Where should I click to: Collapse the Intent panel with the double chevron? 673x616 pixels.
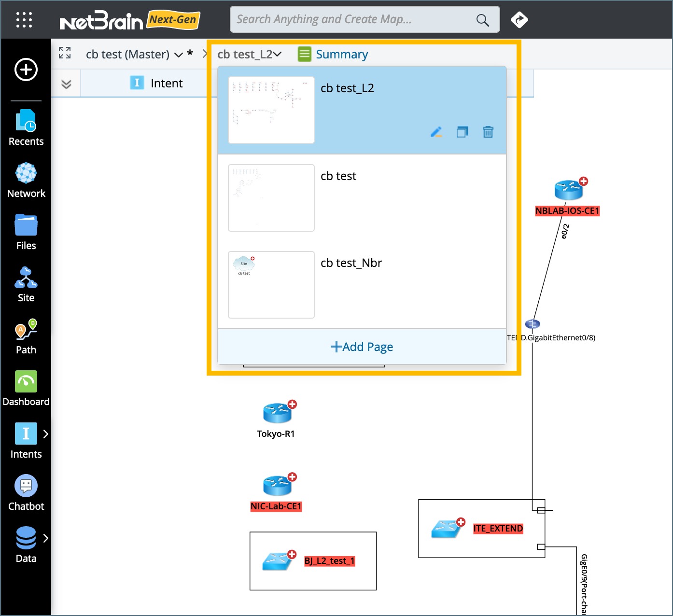65,83
